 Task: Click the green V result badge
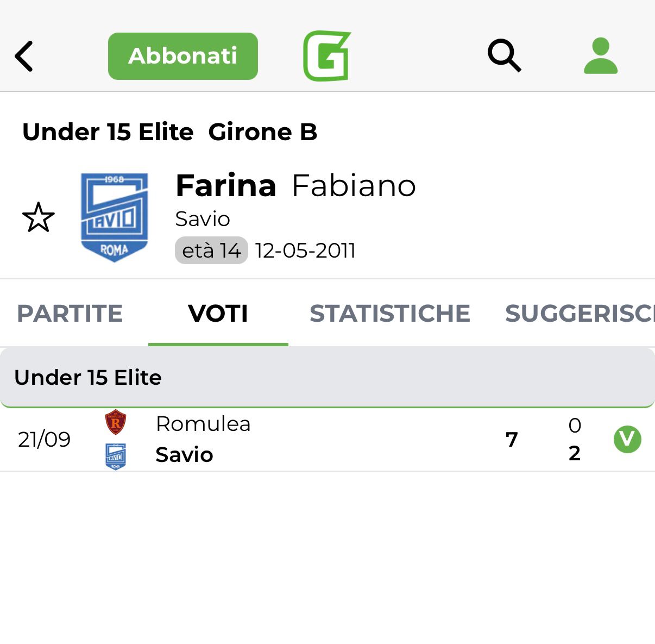point(627,439)
